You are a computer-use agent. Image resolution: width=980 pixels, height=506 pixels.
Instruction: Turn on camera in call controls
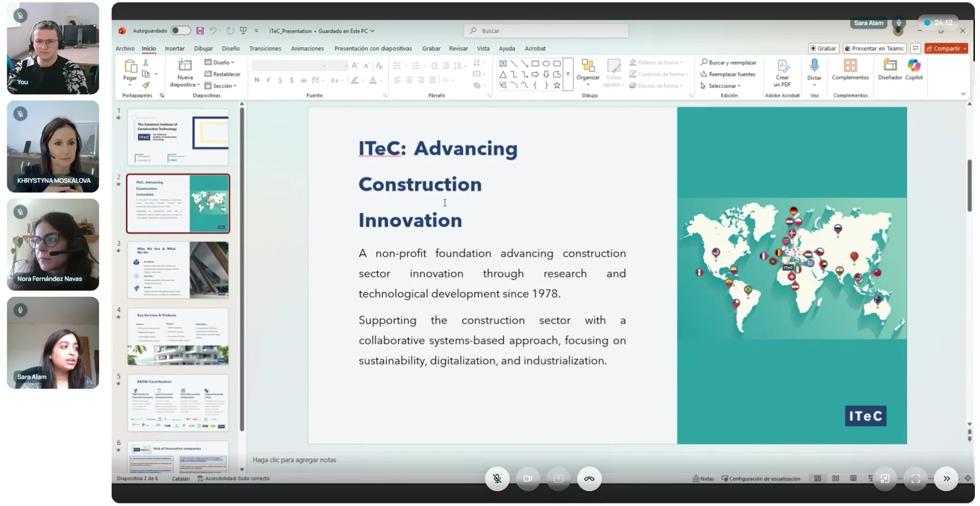528,479
